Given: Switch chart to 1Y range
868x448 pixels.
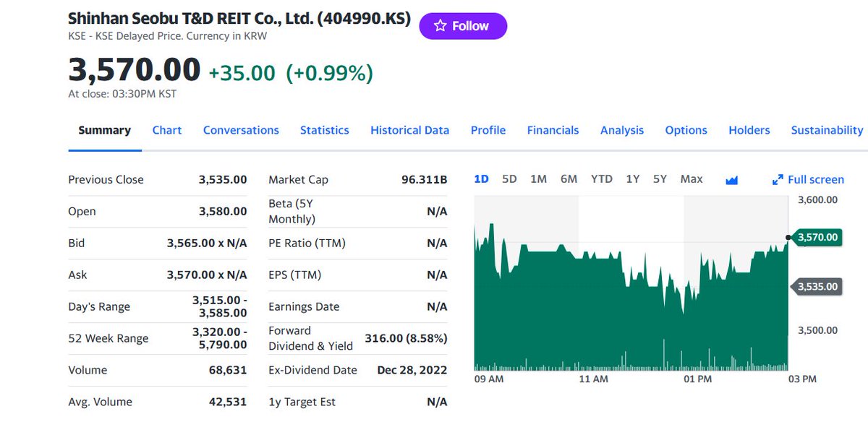Looking at the screenshot, I should (633, 179).
